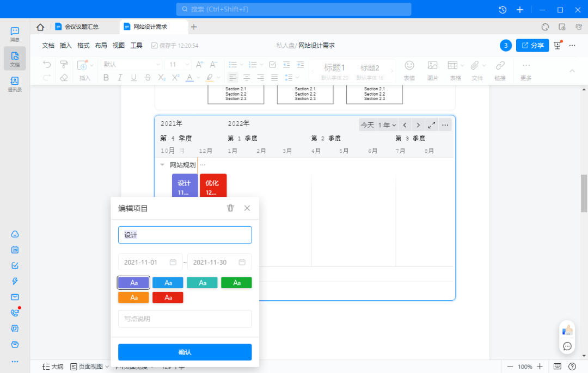
Task: Open the Messages sidebar icon
Action: click(x=15, y=34)
